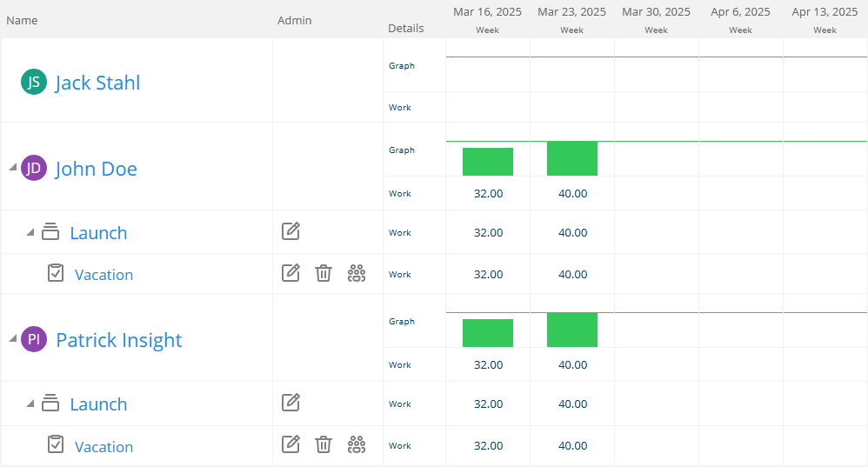Collapse Launch project under Patrick Insight

pos(30,404)
